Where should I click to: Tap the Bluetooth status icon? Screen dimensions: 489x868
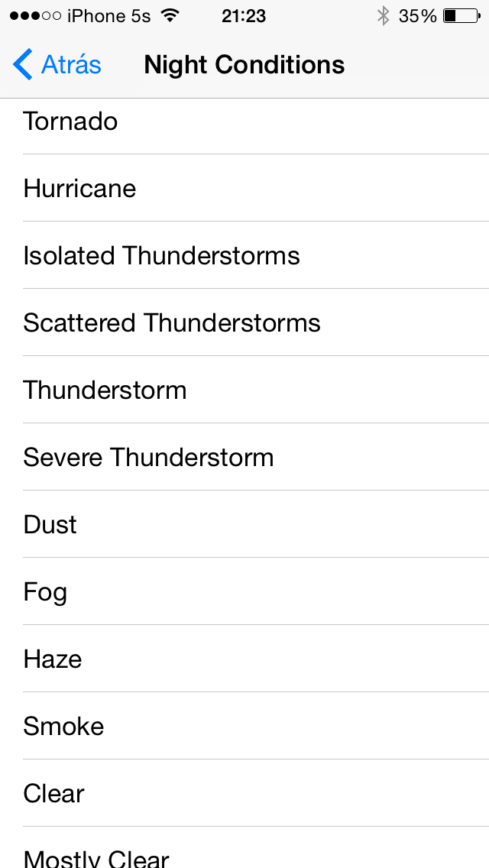pyautogui.click(x=383, y=15)
